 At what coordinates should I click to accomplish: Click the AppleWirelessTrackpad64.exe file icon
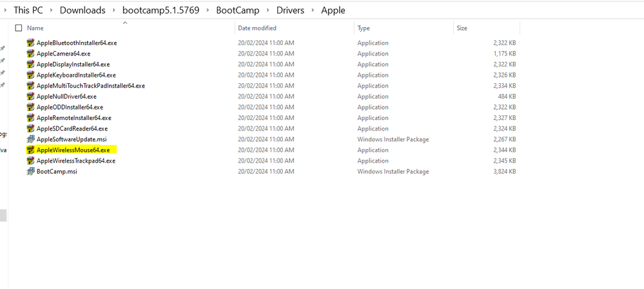point(30,161)
